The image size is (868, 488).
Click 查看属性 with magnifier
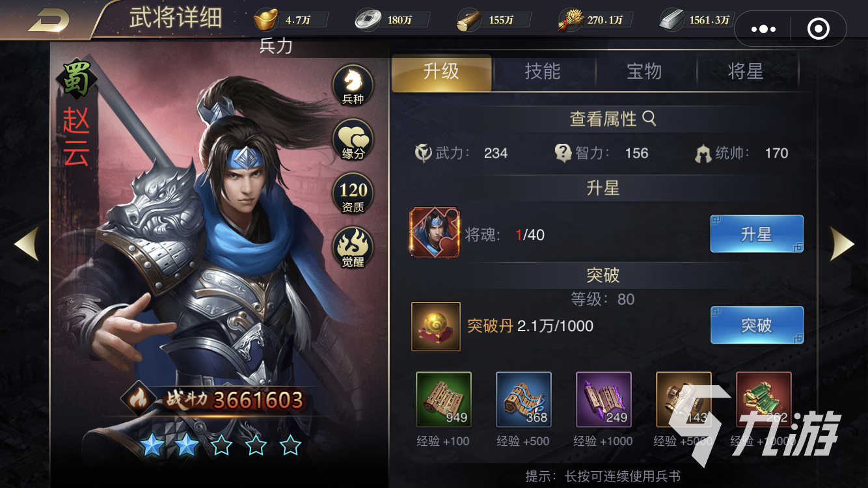(612, 119)
